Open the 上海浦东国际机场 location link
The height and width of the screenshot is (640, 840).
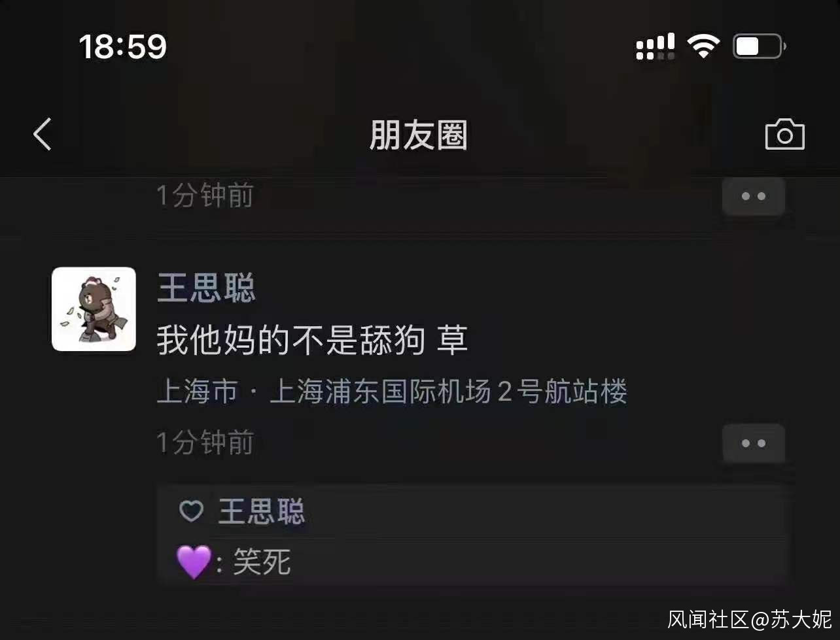click(448, 392)
